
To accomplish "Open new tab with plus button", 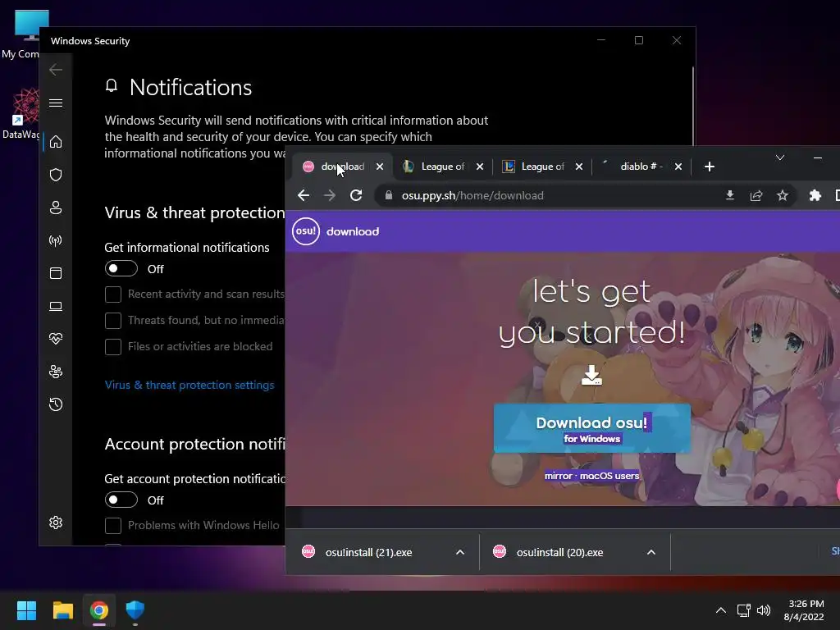I will coord(710,167).
